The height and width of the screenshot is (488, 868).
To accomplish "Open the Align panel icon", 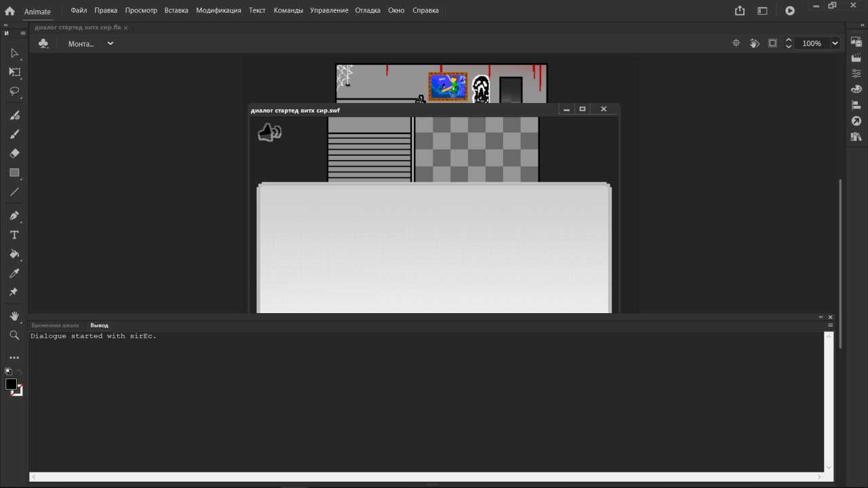I will [x=856, y=104].
